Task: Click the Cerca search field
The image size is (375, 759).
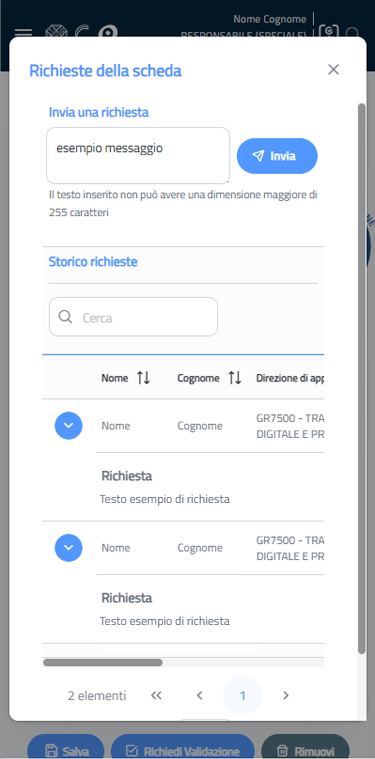Action: pyautogui.click(x=133, y=317)
